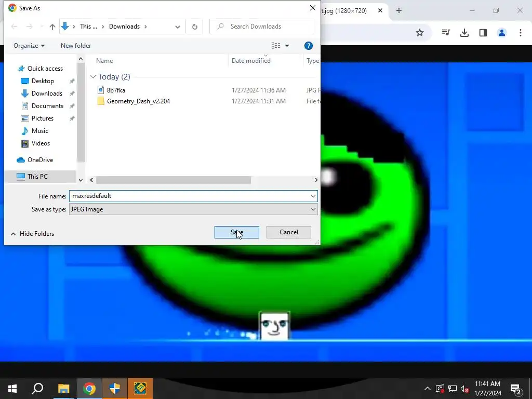Screen dimensions: 532x399
Task: Click the Geometry Dash taskbar icon
Action: [140, 389]
